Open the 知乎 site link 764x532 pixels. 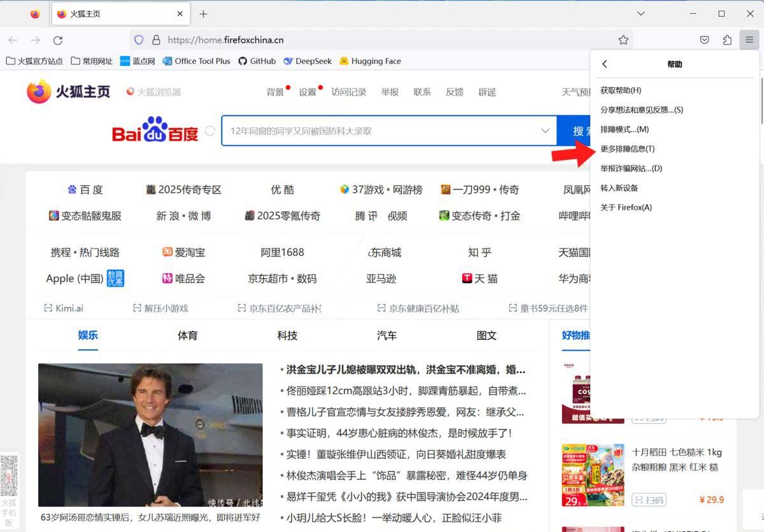479,253
